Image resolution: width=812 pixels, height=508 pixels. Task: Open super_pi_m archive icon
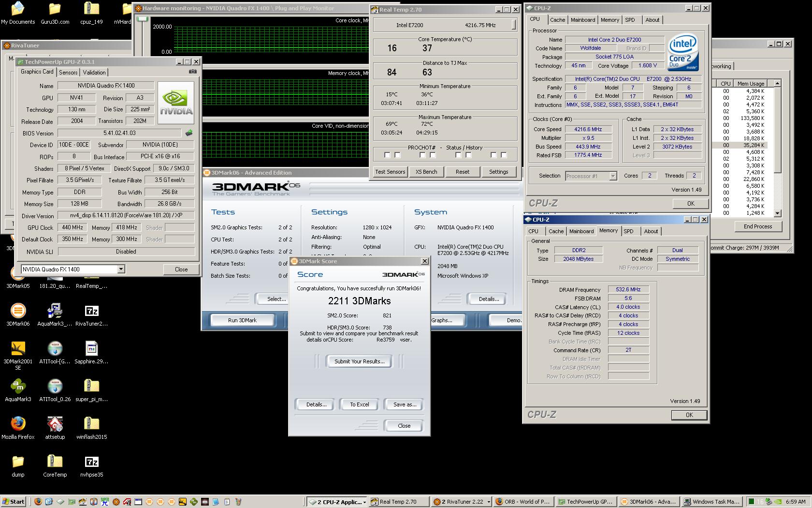coord(91,390)
